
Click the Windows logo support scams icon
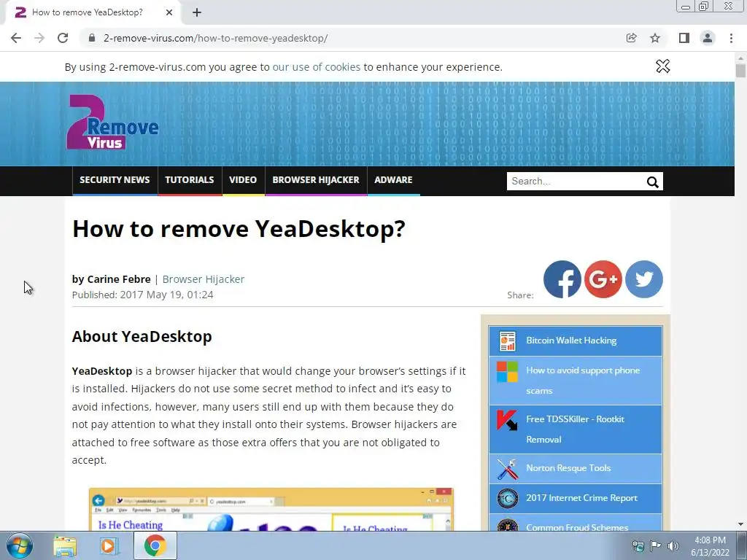pos(508,372)
